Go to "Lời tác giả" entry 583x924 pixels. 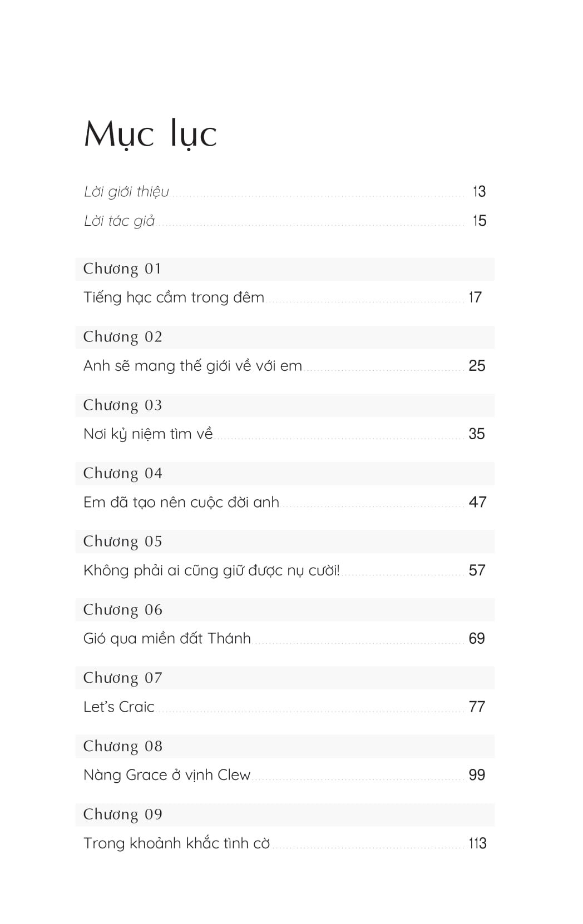[119, 221]
